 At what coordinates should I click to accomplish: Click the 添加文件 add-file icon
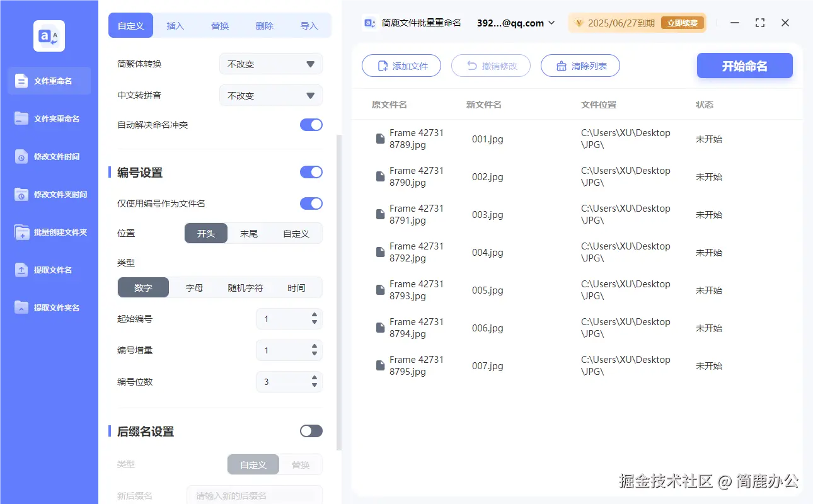[383, 66]
